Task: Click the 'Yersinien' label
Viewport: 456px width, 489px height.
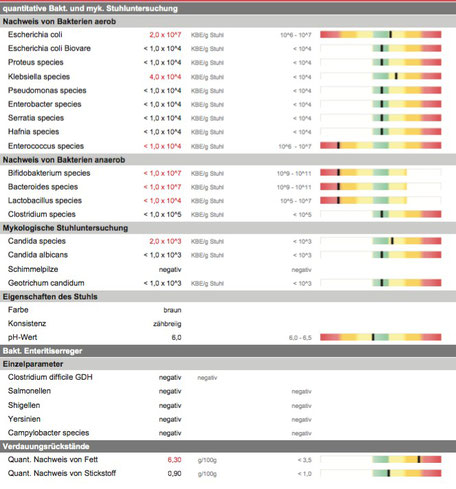Action: (x=24, y=419)
